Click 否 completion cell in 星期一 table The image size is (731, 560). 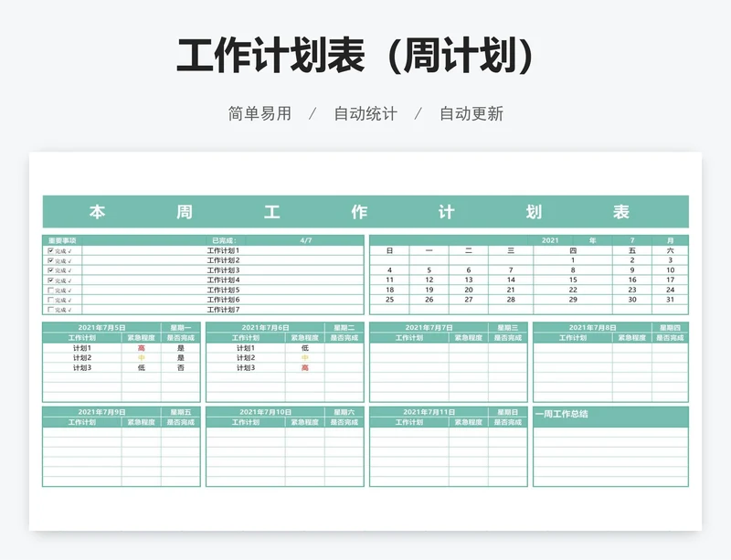coord(180,367)
